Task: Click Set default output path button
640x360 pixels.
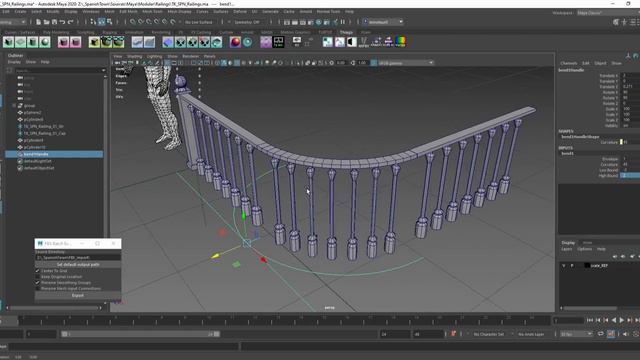Action: coord(78,264)
